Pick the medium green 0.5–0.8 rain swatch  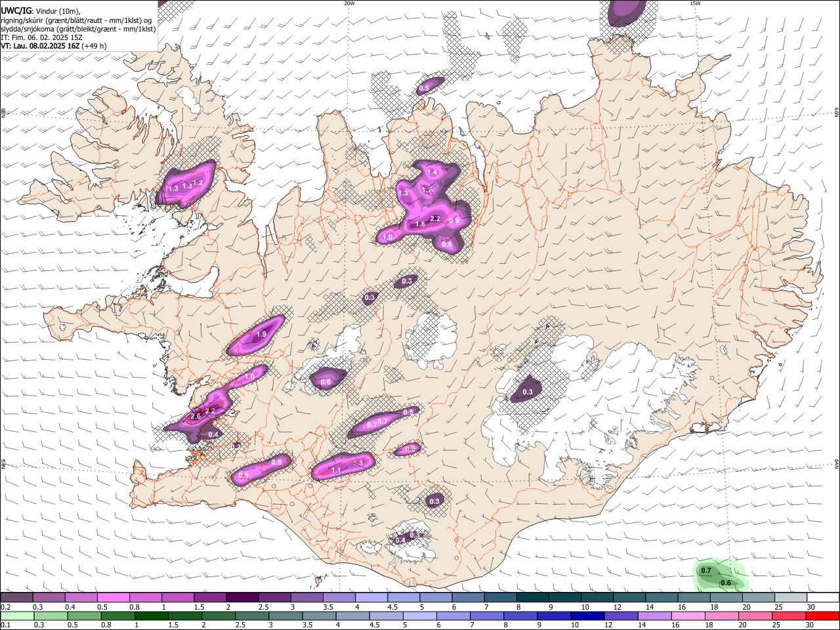pos(85,616)
